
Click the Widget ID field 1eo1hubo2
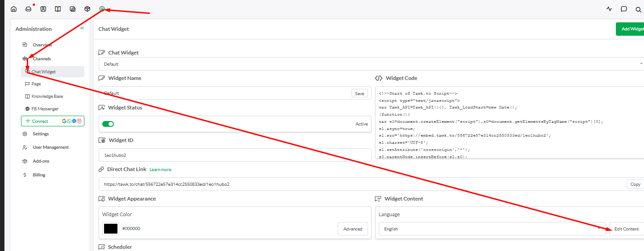235,155
